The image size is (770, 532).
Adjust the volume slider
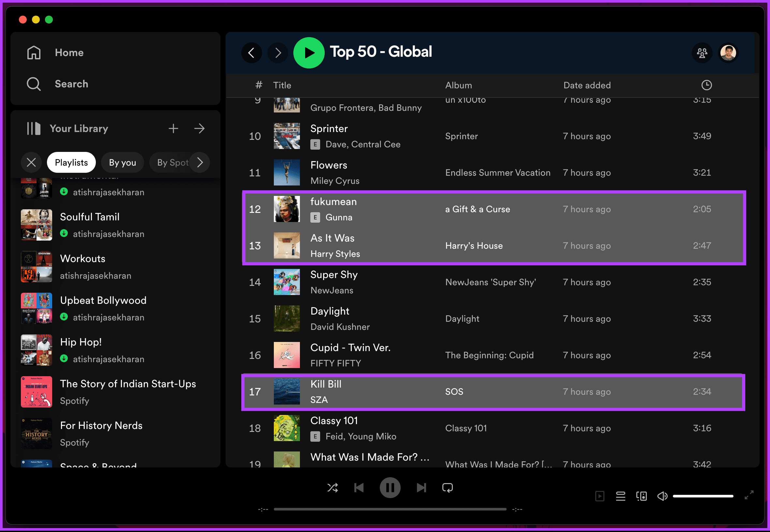[703, 496]
